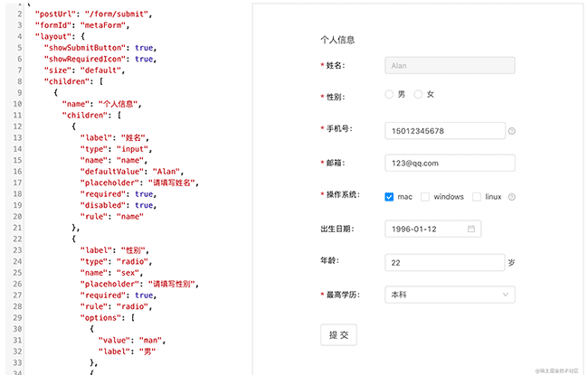Click the "postUrl" key in JSON editor
The width and height of the screenshot is (588, 375).
tap(55, 14)
